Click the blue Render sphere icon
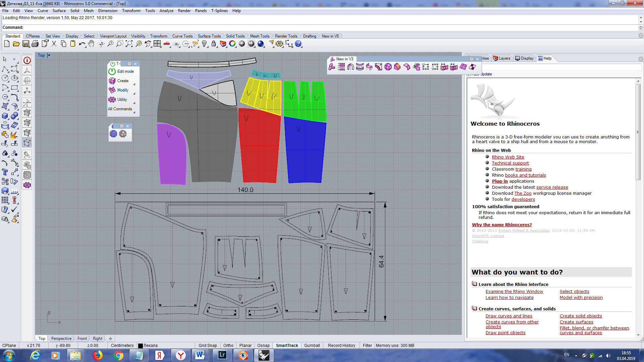 pyautogui.click(x=261, y=44)
